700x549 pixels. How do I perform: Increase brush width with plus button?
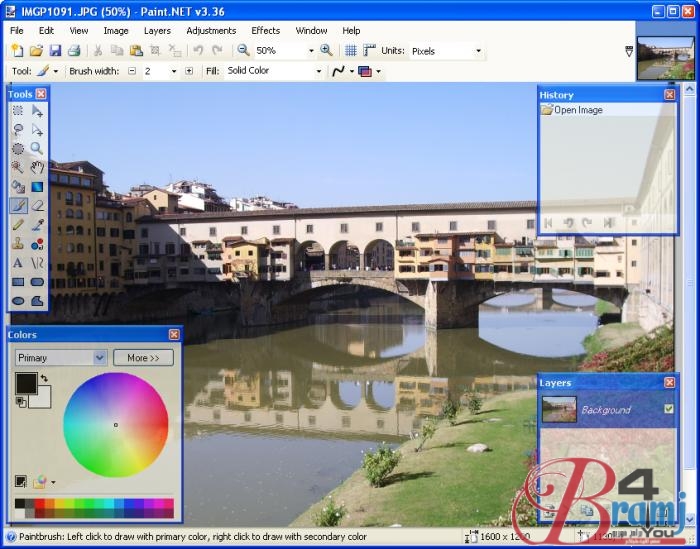[x=189, y=71]
